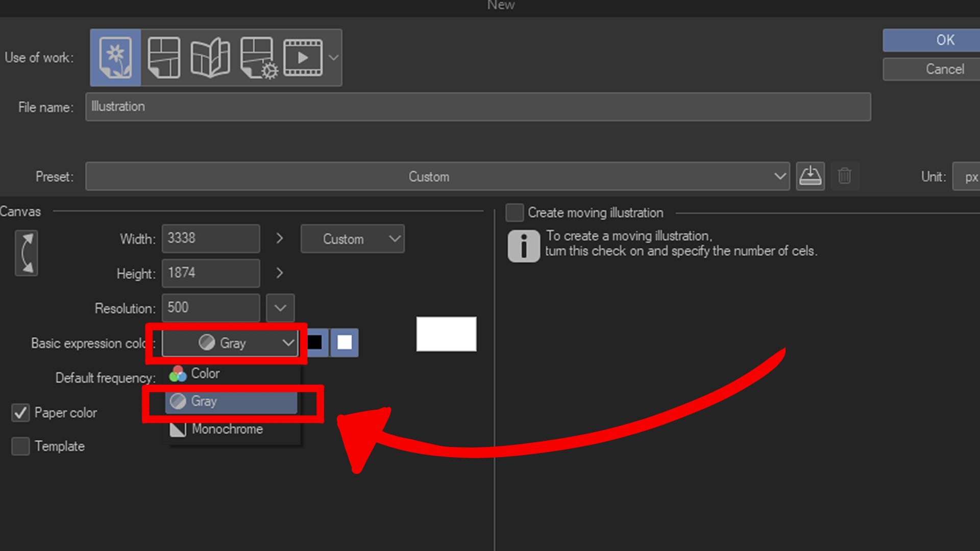Screen dimensions: 980x551
Task: Toggle the Paper color checkbox
Action: [x=20, y=413]
